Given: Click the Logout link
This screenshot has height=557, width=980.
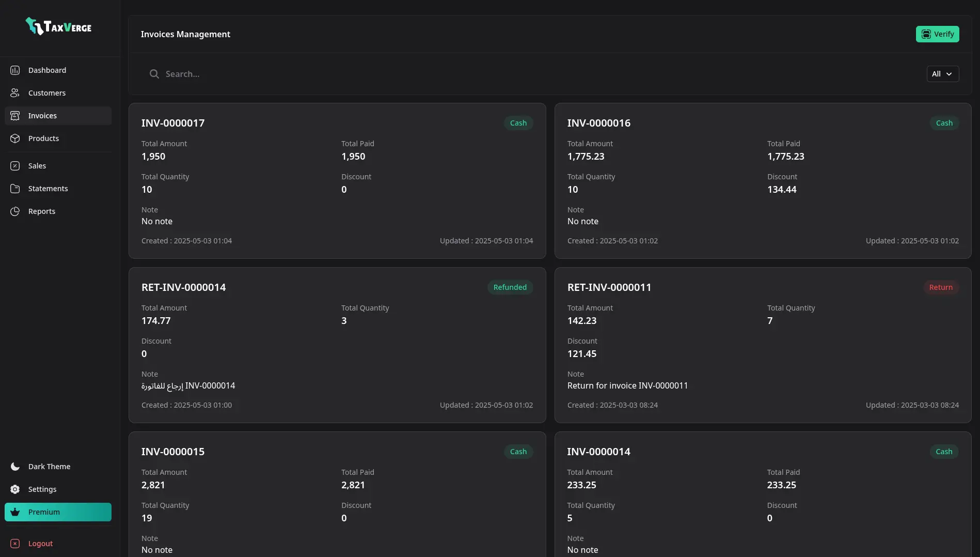Looking at the screenshot, I should 40,543.
